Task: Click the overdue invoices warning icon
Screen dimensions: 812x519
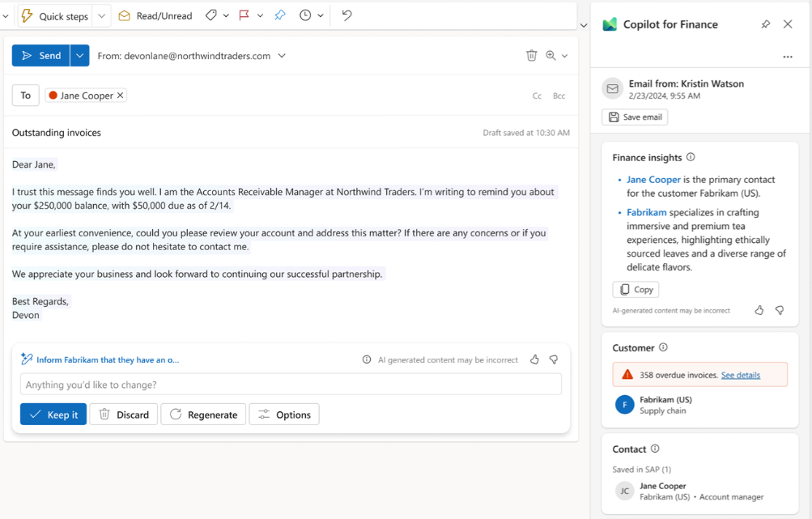Action: [627, 375]
